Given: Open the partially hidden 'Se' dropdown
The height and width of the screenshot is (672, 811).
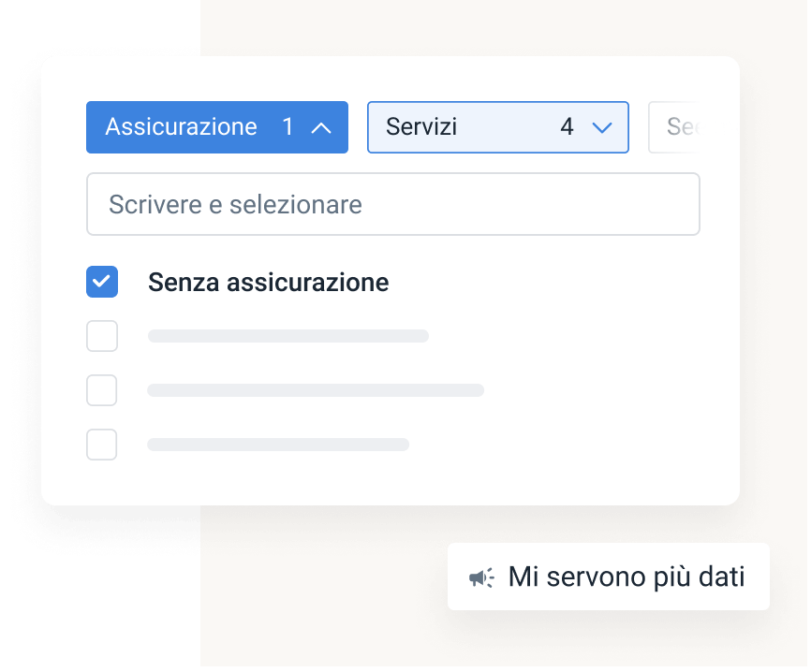Looking at the screenshot, I should tap(675, 127).
